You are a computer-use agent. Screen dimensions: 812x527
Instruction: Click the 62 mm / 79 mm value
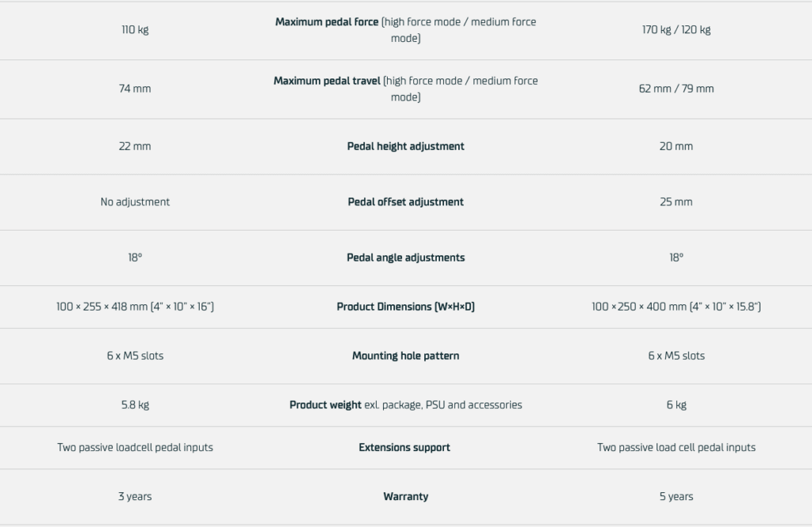[676, 89]
